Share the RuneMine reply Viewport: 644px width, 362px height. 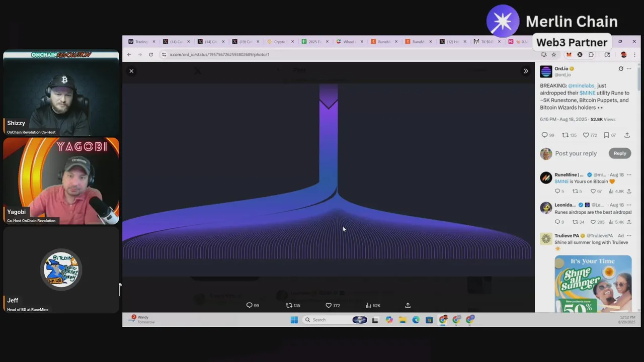click(629, 191)
